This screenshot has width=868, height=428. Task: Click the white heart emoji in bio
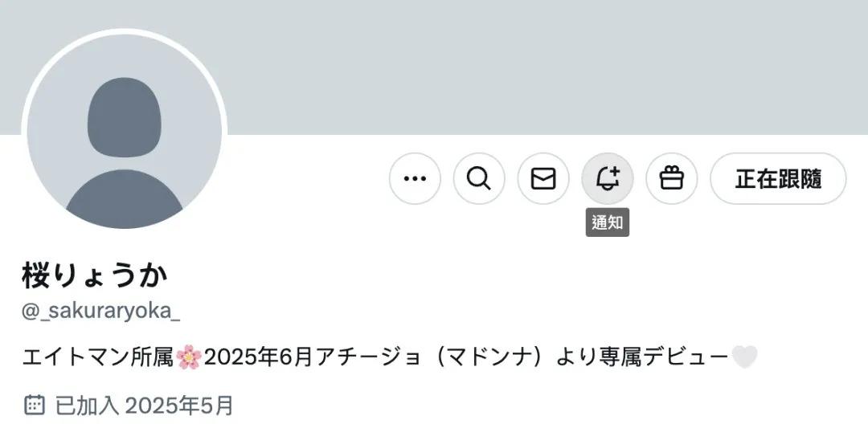(744, 357)
